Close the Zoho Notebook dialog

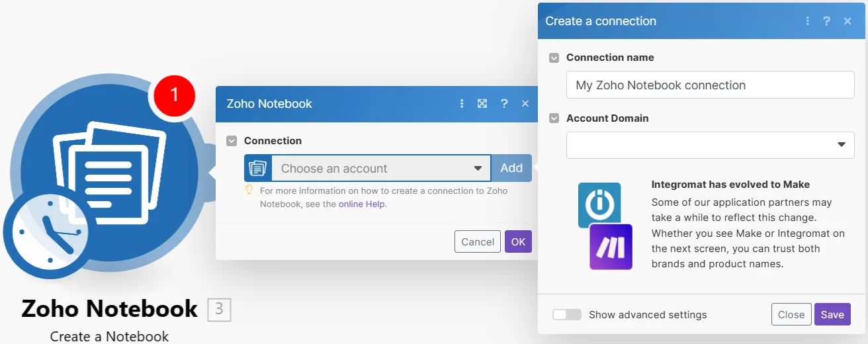[x=525, y=104]
